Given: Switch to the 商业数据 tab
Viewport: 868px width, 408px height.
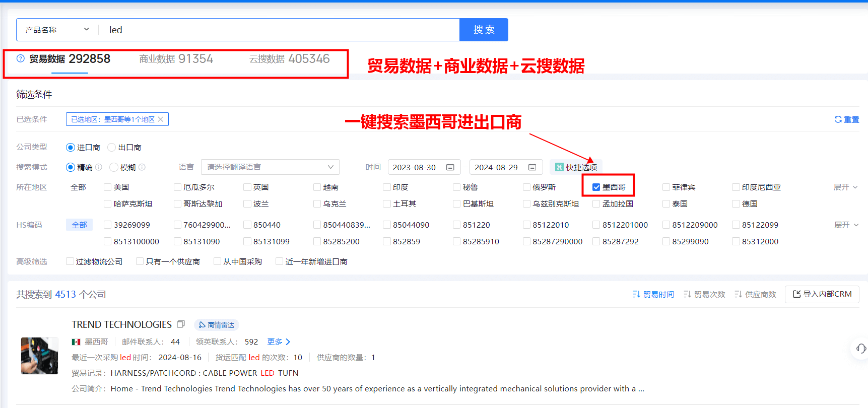Looking at the screenshot, I should [x=176, y=59].
